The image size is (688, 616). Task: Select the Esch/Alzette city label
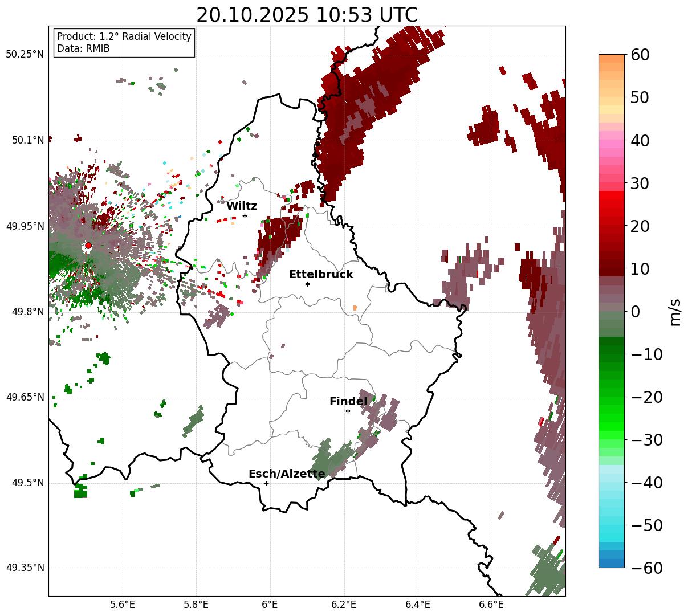coord(287,474)
